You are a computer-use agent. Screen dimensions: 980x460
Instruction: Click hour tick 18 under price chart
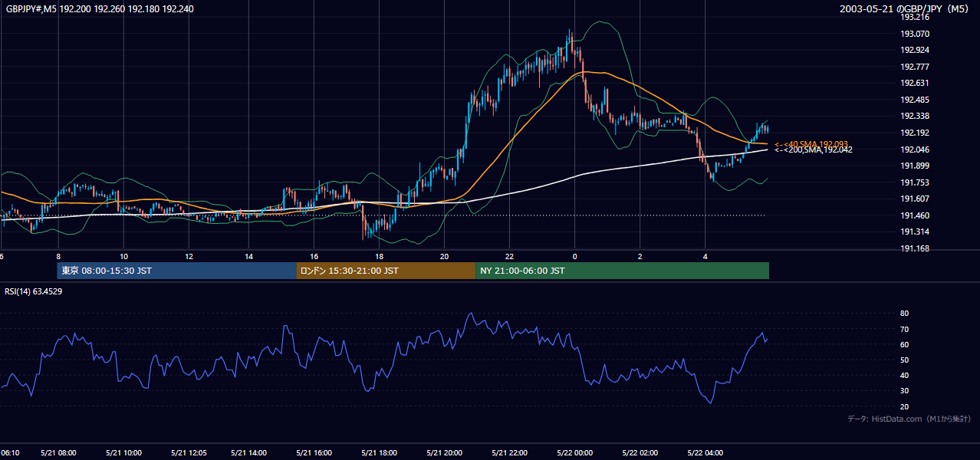[379, 256]
